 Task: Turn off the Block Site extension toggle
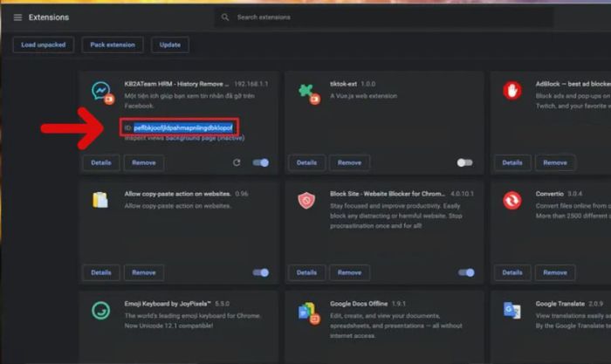tap(466, 272)
